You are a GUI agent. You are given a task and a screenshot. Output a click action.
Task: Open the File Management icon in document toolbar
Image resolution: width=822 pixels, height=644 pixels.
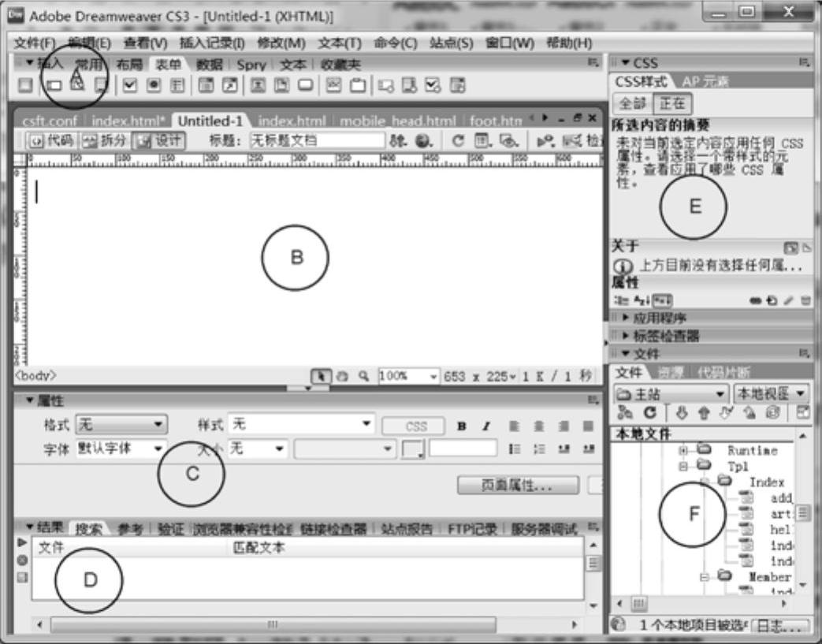point(398,140)
